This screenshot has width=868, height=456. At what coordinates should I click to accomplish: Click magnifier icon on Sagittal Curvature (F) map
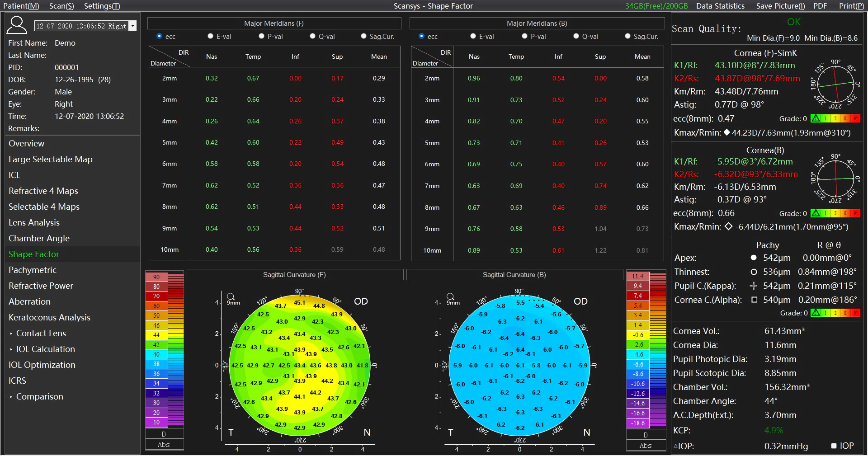pyautogui.click(x=231, y=297)
